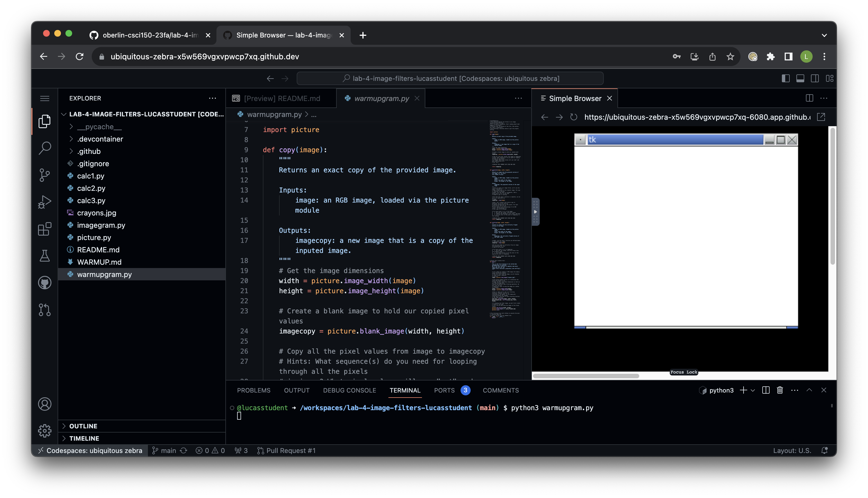The height and width of the screenshot is (498, 868).
Task: Add a new terminal with plus icon
Action: click(743, 390)
